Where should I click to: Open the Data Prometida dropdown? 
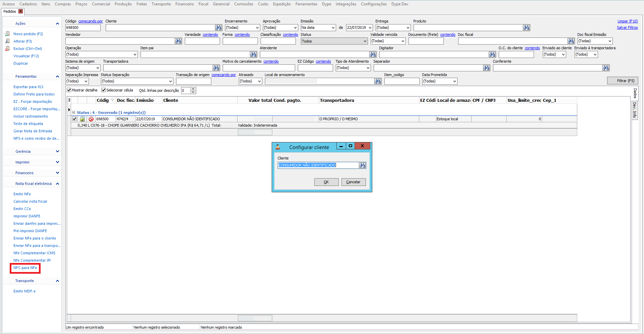pos(454,81)
